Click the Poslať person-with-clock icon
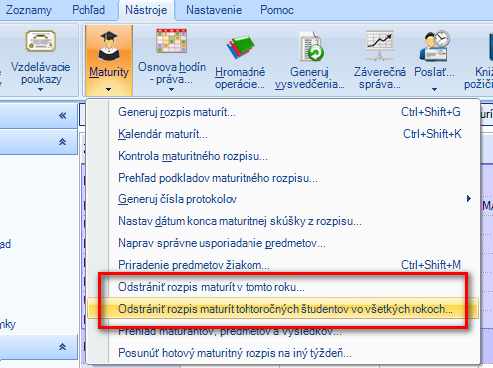This screenshot has width=493, height=368. click(434, 45)
